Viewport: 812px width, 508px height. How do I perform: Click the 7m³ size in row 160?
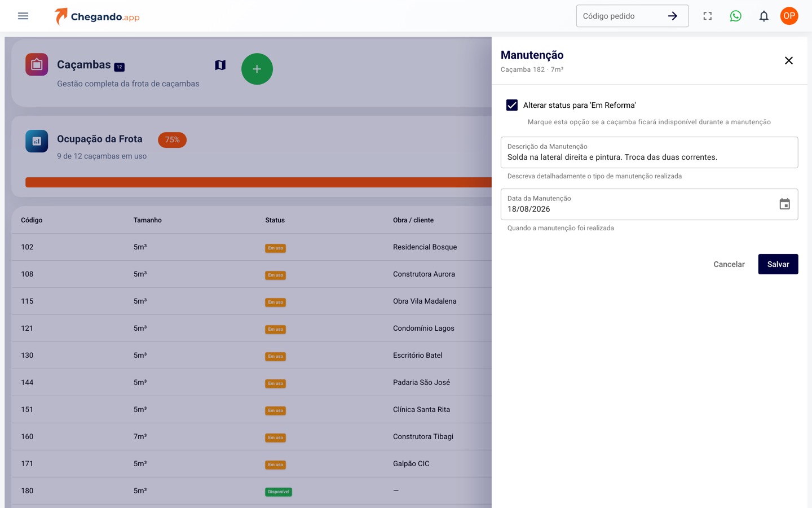click(x=140, y=436)
